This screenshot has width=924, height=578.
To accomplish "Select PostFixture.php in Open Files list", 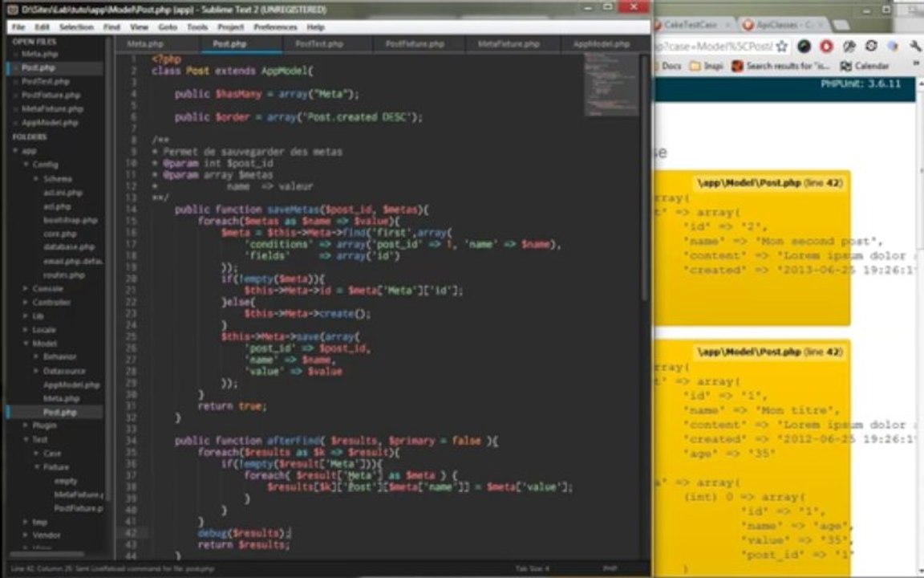I will click(51, 95).
